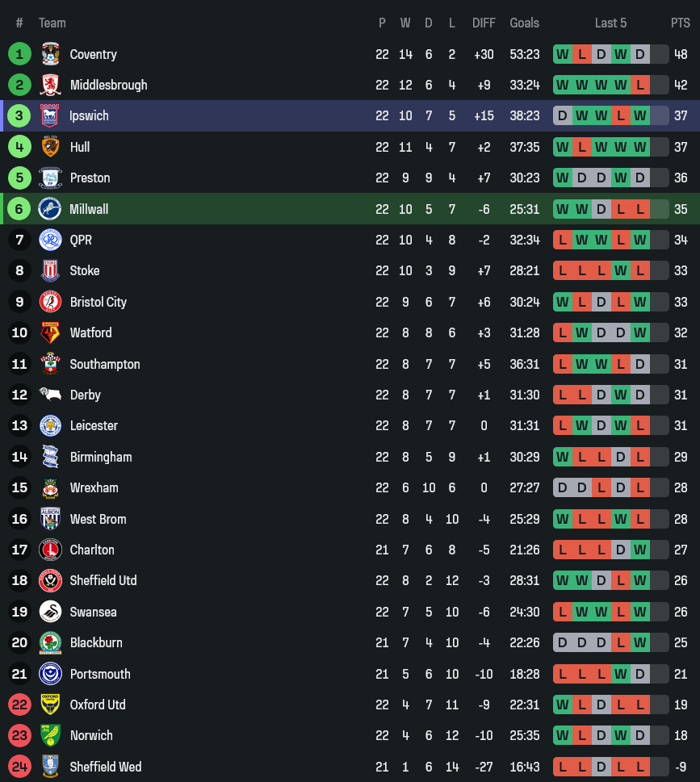Open the Southampton team link
700x782 pixels.
(105, 364)
